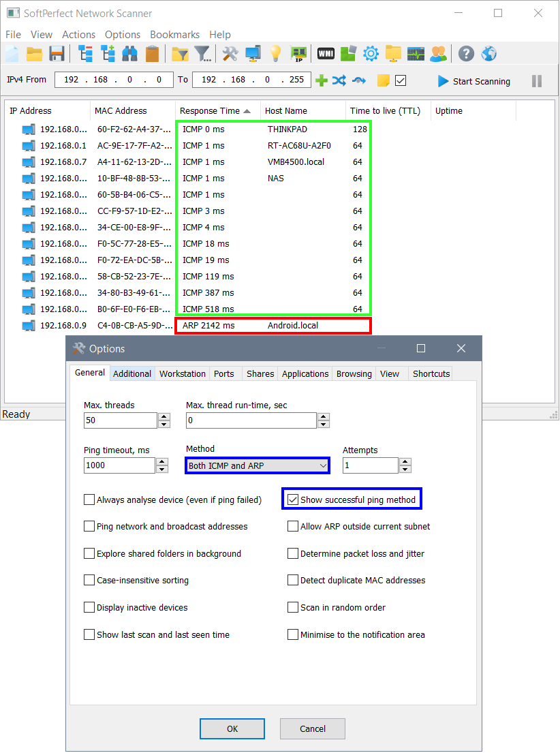The height and width of the screenshot is (753, 560).
Task: Click the OK button in Options
Action: (232, 728)
